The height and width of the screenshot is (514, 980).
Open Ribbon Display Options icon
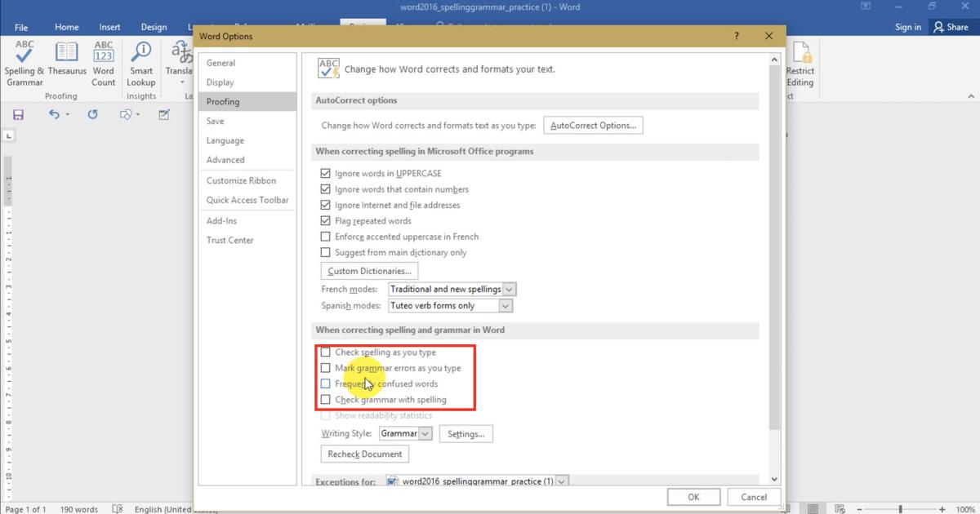coord(866,7)
